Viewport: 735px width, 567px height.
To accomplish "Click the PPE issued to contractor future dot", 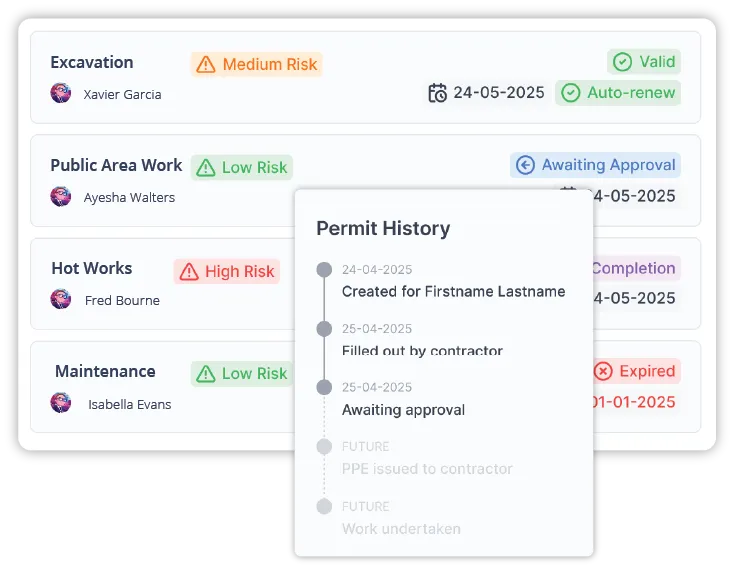I will pyautogui.click(x=324, y=447).
